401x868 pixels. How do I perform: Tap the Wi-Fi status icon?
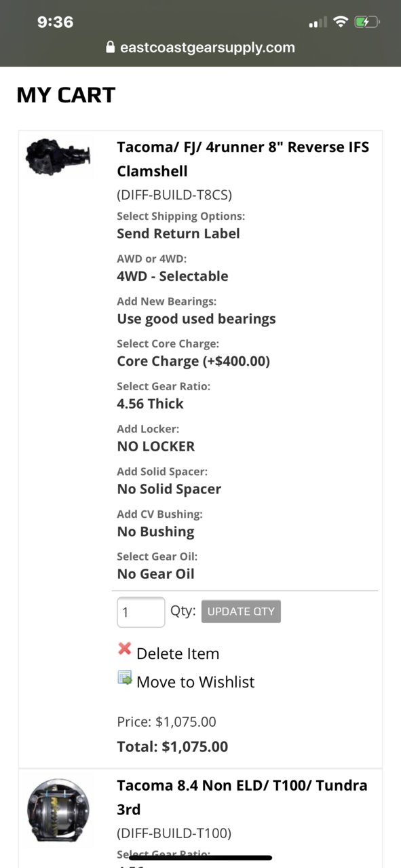(340, 22)
